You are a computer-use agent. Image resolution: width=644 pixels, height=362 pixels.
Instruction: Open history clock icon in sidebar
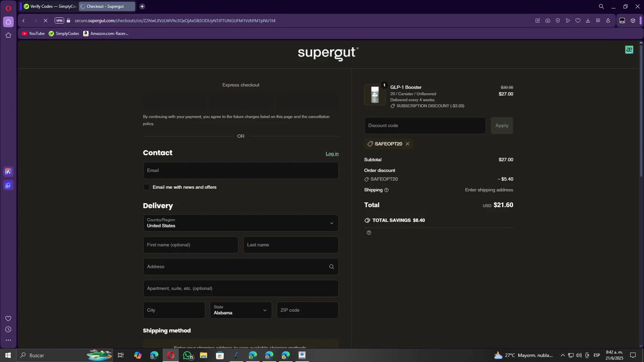pyautogui.click(x=8, y=329)
